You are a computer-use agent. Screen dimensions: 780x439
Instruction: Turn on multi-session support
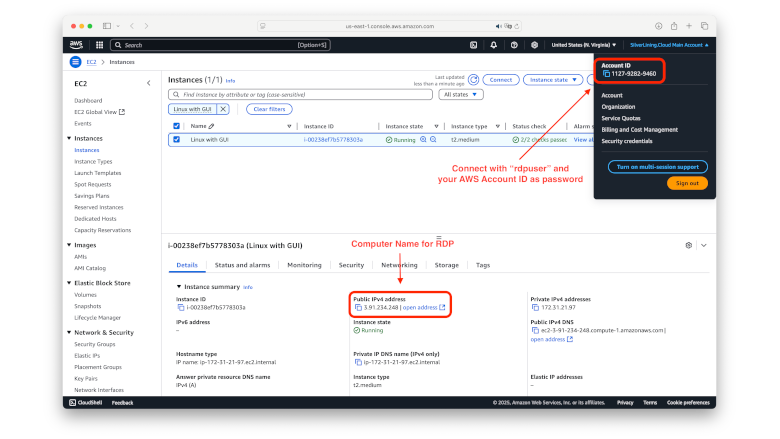tap(658, 167)
